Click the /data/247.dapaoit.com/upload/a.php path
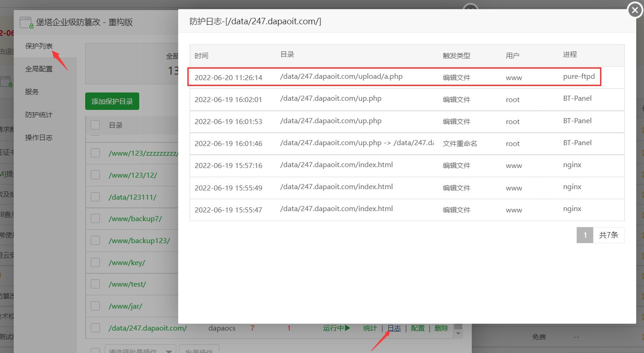The image size is (644, 353). [341, 76]
